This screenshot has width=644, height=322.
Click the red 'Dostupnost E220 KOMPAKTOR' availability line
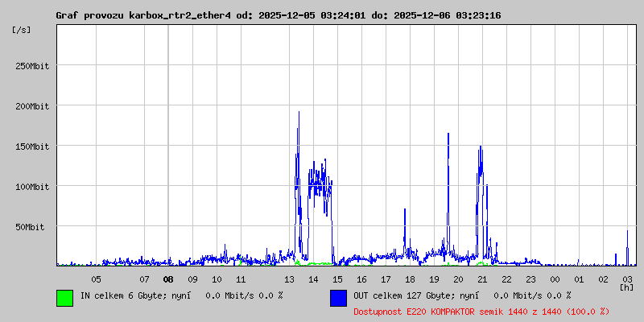click(x=481, y=312)
